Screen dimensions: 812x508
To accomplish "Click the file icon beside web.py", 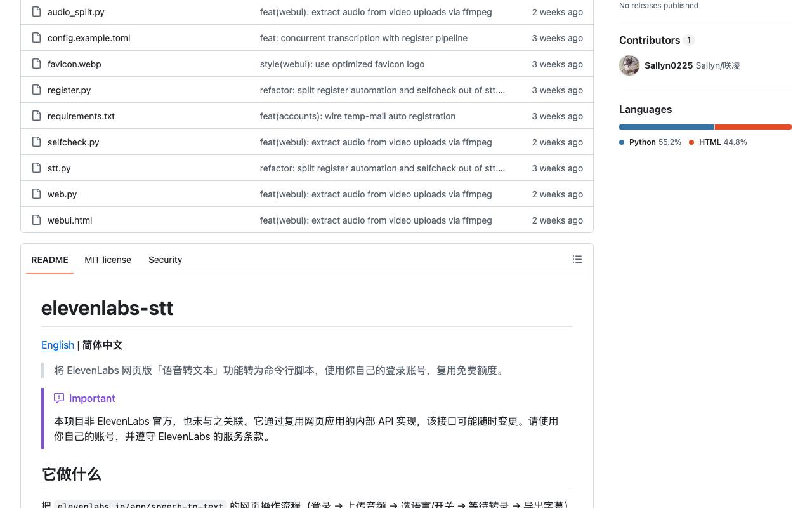I will [36, 194].
